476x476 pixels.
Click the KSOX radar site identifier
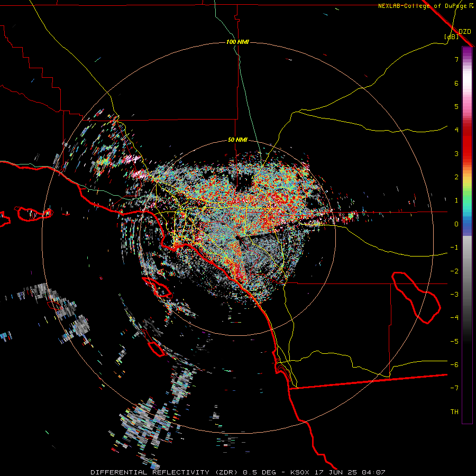[300, 472]
